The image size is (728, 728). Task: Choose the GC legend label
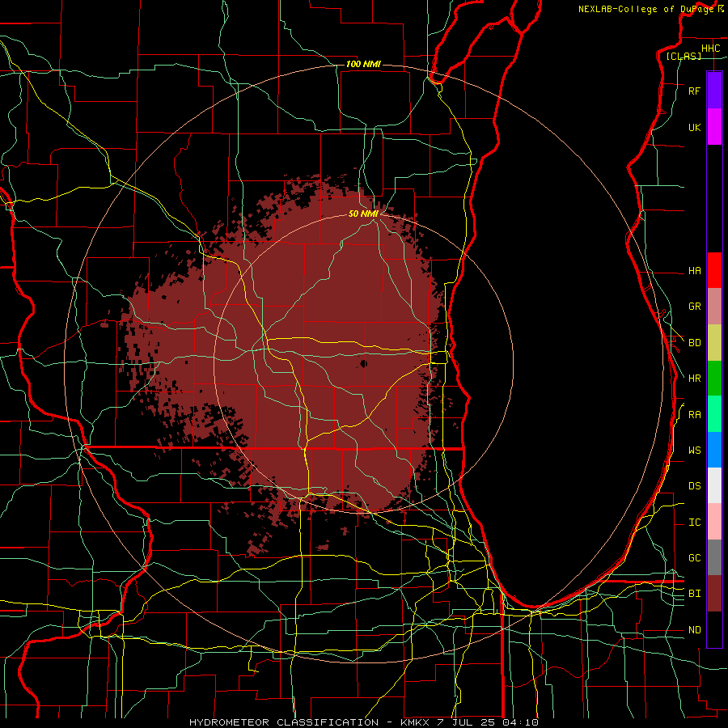click(694, 557)
